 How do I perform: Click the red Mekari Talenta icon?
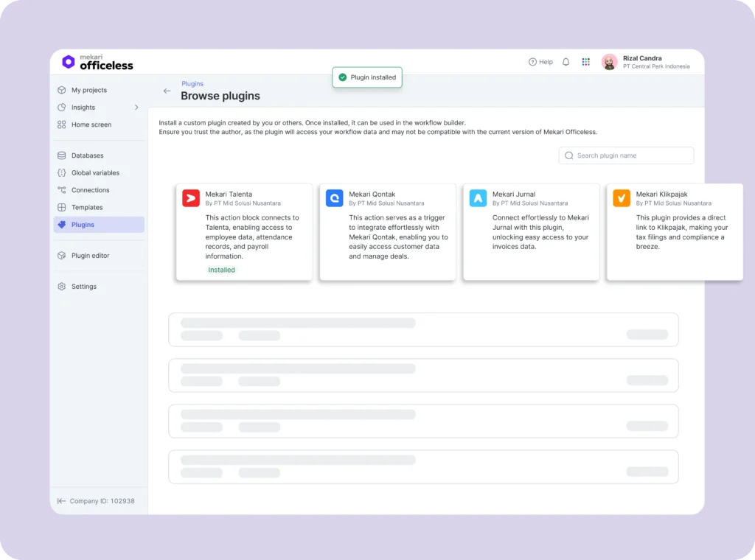(x=191, y=197)
